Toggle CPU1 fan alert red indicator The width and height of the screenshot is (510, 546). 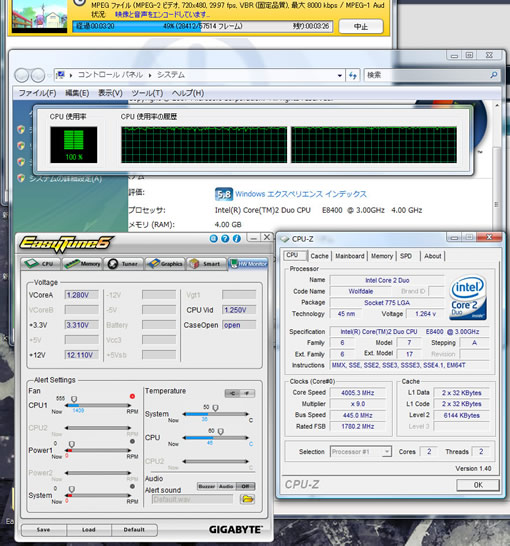point(132,396)
